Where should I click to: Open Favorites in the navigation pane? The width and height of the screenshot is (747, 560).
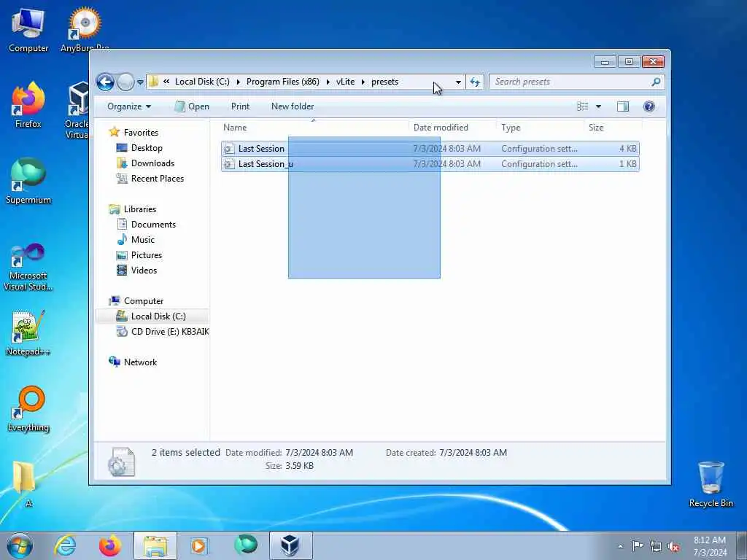coord(141,133)
